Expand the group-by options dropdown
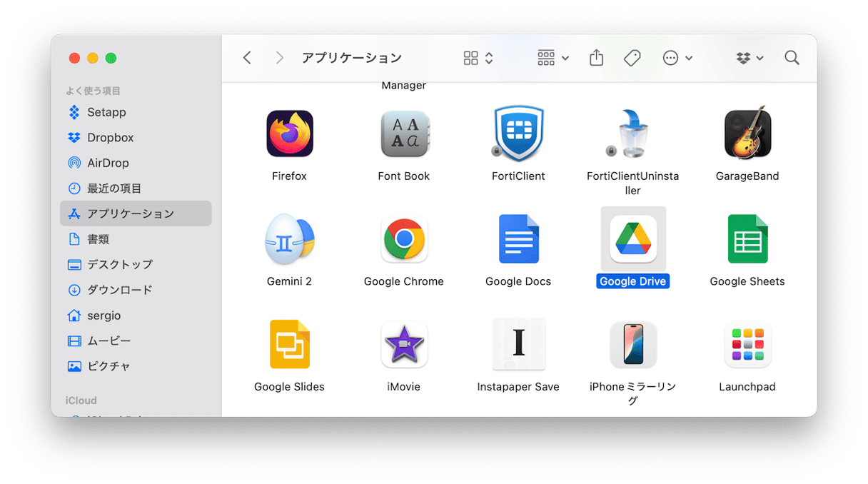The width and height of the screenshot is (868, 484). [x=553, y=59]
